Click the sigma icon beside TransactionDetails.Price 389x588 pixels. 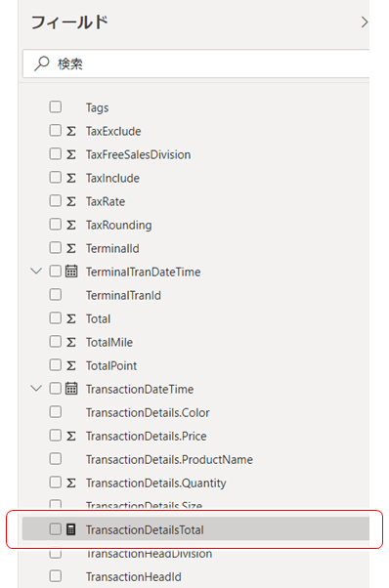coord(71,437)
